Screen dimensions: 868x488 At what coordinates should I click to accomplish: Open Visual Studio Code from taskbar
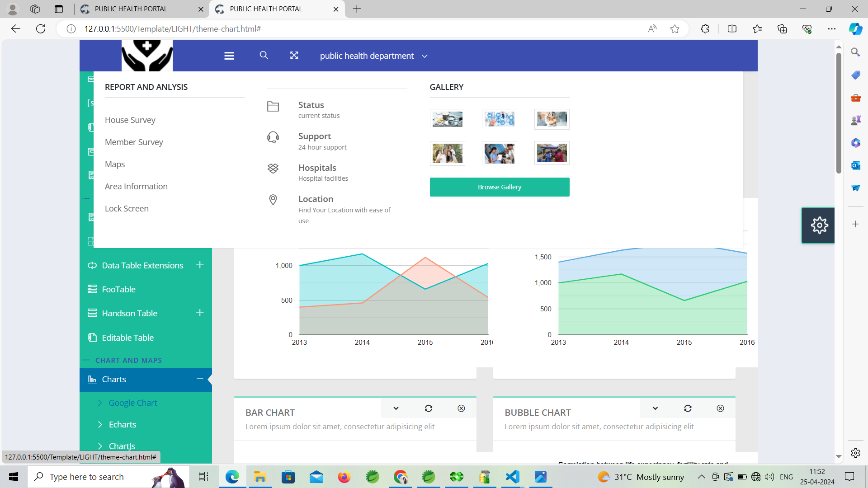click(x=513, y=477)
